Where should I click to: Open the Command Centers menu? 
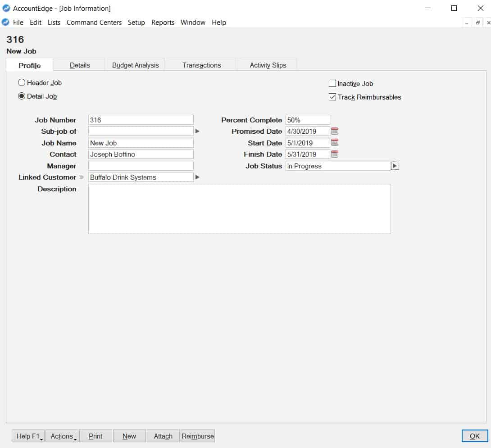coord(94,23)
